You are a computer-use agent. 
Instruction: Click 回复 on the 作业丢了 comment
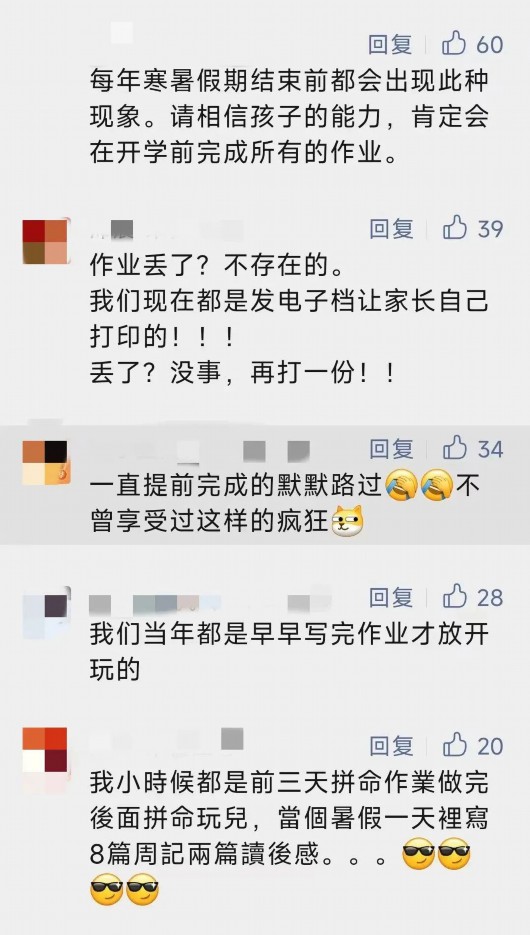[390, 228]
